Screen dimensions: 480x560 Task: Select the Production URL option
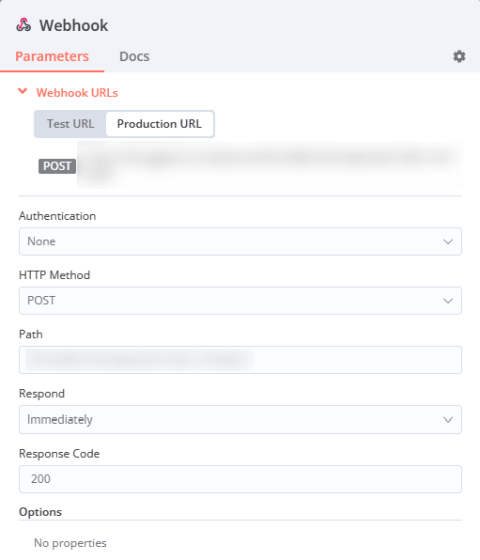[x=159, y=124]
